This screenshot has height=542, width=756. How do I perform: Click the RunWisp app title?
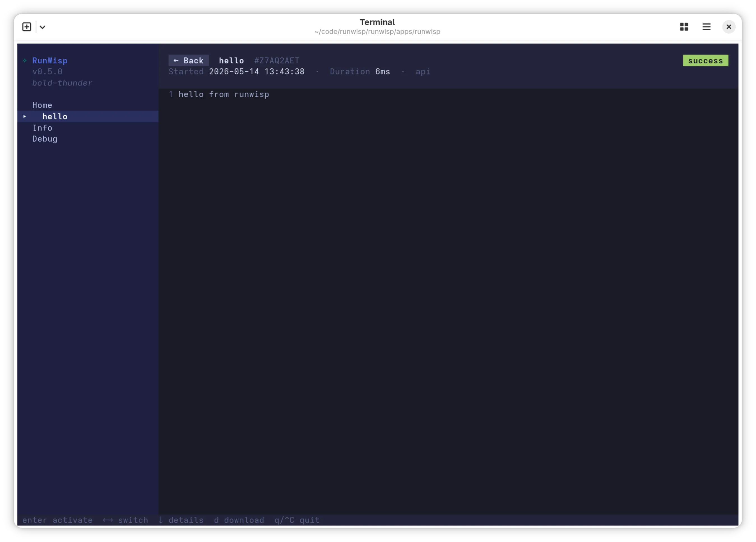[x=50, y=60]
